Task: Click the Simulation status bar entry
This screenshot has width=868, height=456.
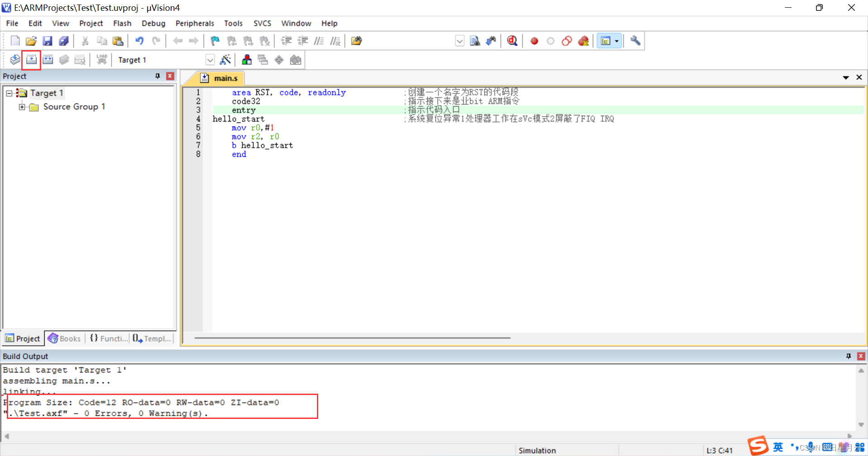Action: (x=537, y=451)
